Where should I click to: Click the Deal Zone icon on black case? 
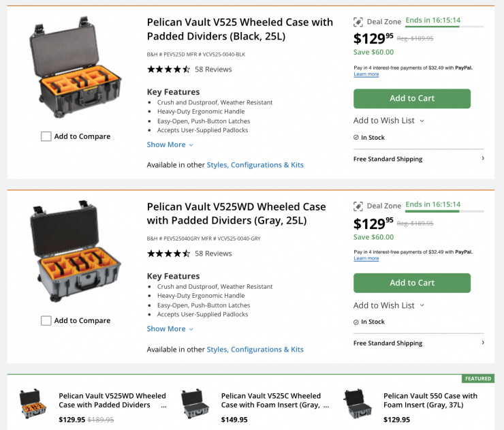[x=358, y=22]
